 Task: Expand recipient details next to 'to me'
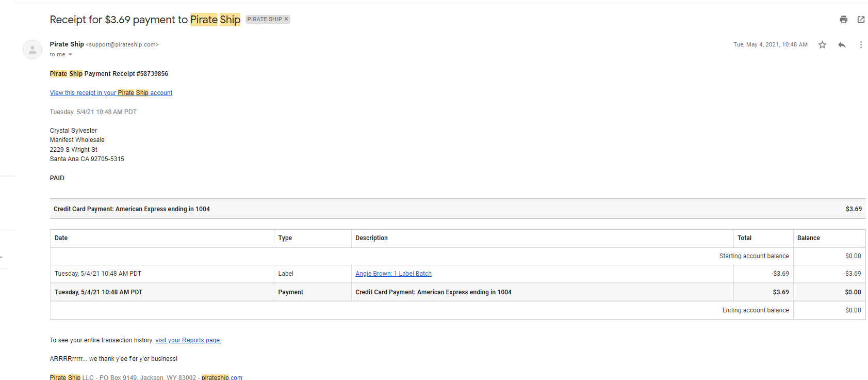click(71, 55)
